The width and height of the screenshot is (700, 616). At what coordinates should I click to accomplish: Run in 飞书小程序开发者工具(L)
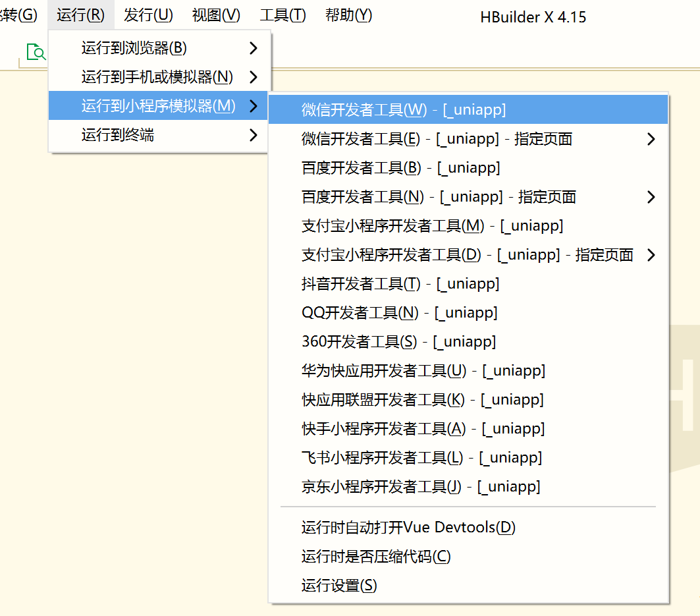coord(468,457)
